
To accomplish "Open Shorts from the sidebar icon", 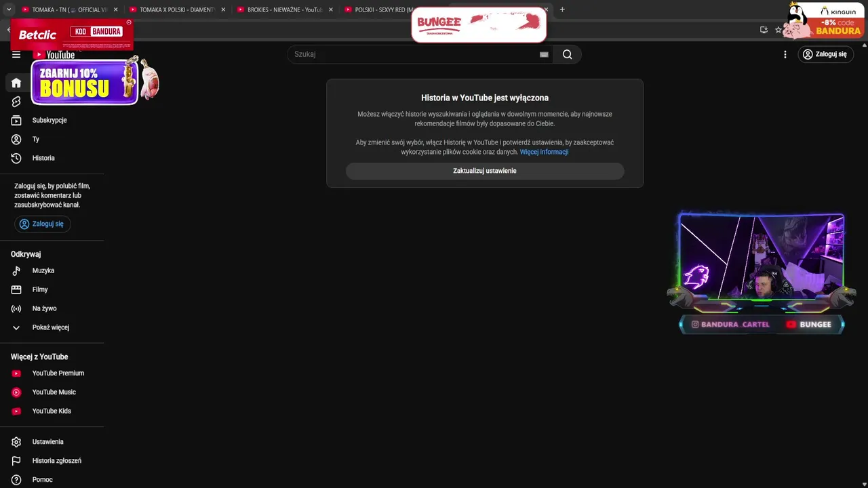I will point(16,102).
